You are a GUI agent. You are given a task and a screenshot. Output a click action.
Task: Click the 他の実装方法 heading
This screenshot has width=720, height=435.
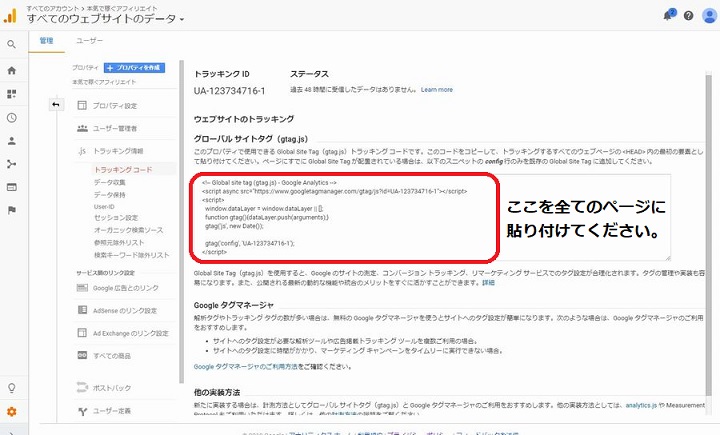pos(217,392)
